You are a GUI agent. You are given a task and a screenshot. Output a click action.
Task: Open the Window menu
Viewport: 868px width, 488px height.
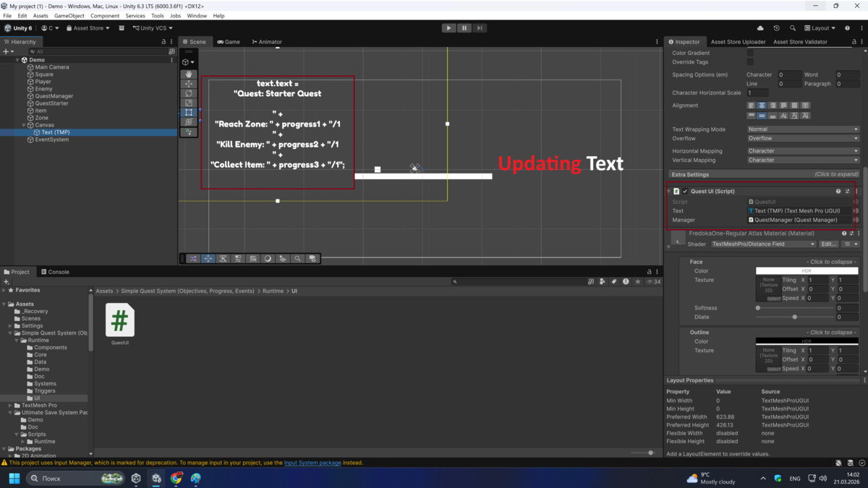tap(197, 15)
